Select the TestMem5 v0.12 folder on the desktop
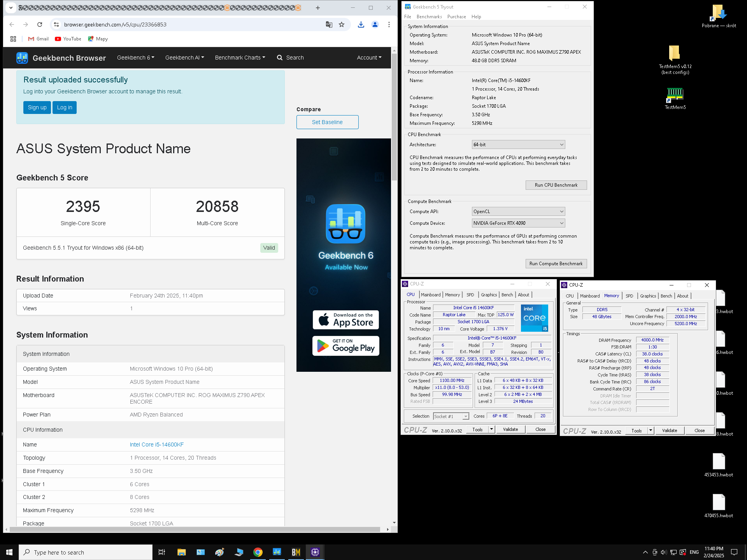This screenshot has height=560, width=747. click(675, 59)
